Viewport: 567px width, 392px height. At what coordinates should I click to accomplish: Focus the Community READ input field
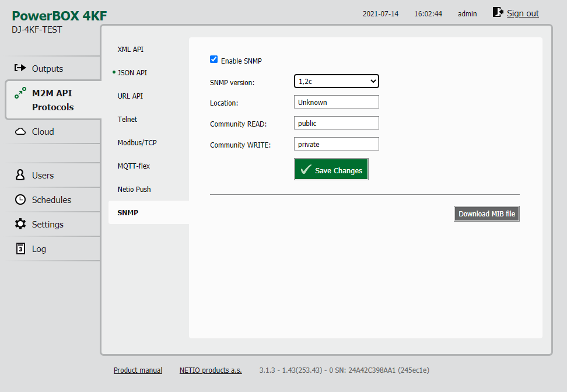pos(337,123)
